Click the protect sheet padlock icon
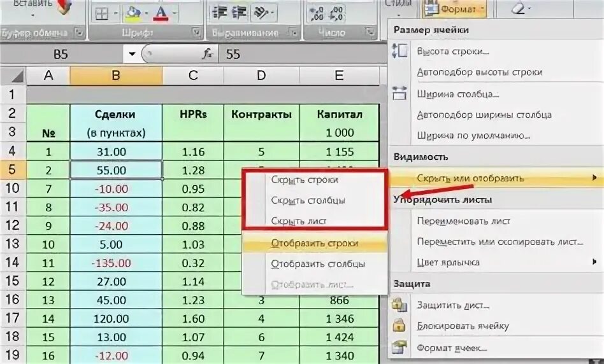The width and height of the screenshot is (604, 364). coord(399,305)
